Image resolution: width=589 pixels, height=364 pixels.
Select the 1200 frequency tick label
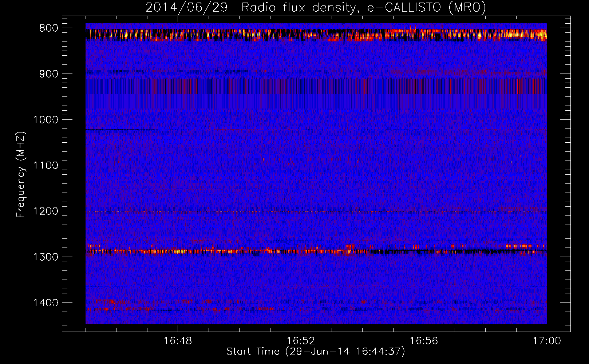tap(46, 211)
